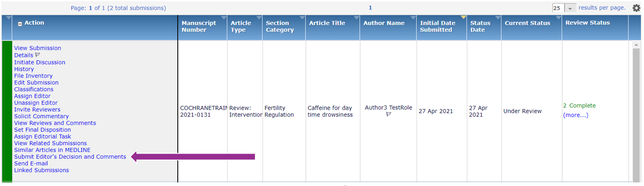The image size is (644, 186).
Task: Open View Reviews and Comments
Action: (55, 123)
